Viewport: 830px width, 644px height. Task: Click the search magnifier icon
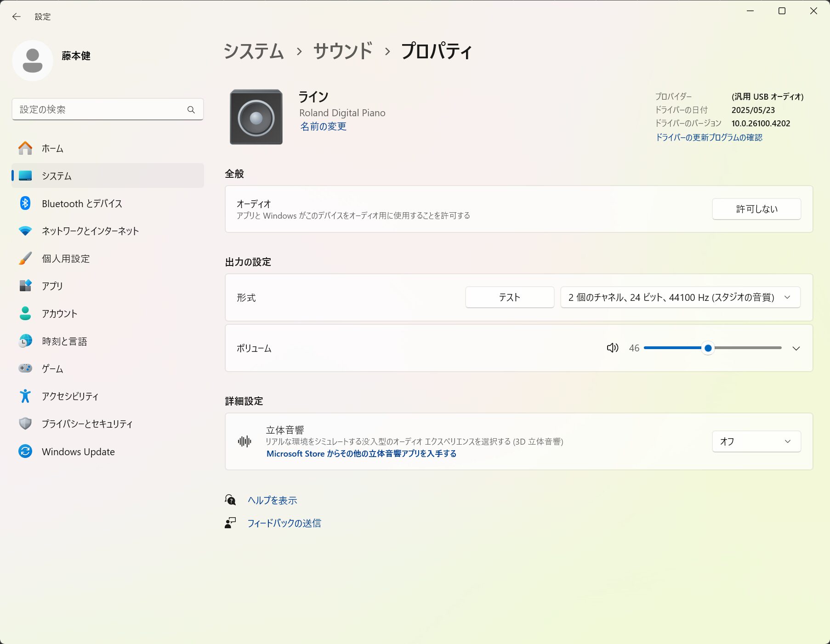191,109
